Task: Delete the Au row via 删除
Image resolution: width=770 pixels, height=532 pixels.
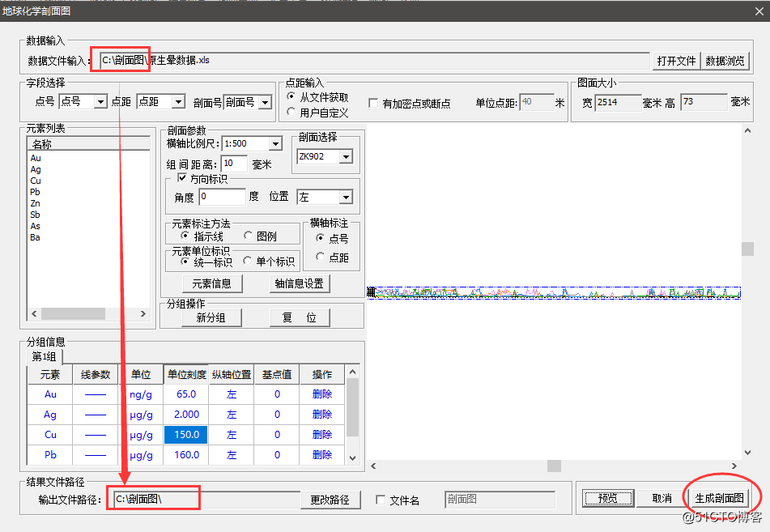Action: click(322, 394)
